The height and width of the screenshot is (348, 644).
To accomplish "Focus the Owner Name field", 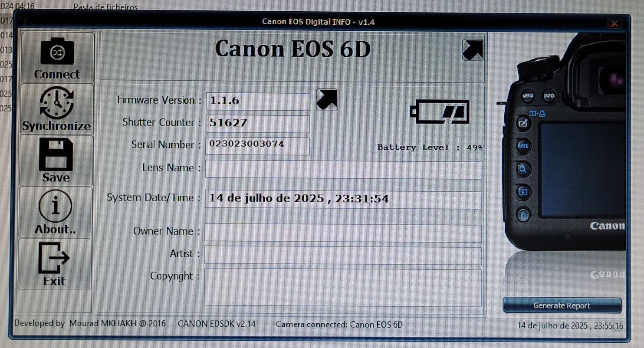I will (343, 233).
